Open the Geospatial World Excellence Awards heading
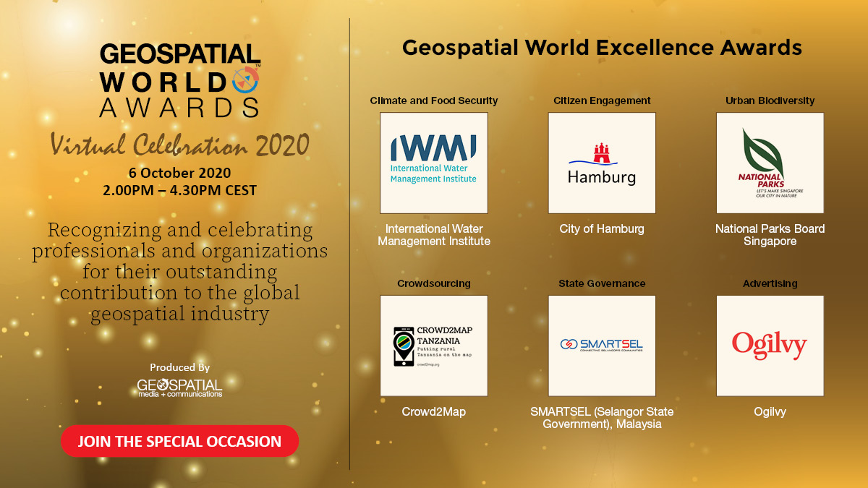Viewport: 868px width, 488px height. point(603,47)
